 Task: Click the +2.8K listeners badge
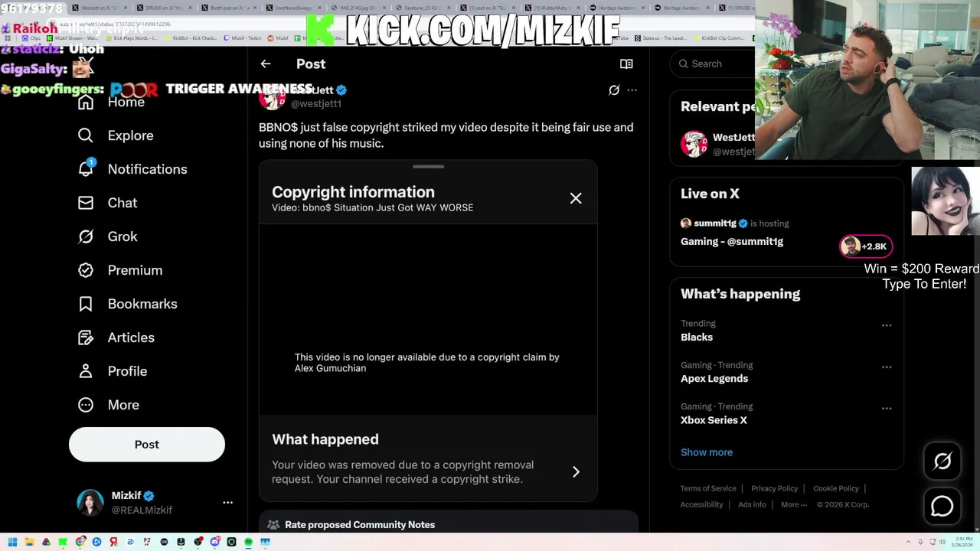[x=866, y=246]
